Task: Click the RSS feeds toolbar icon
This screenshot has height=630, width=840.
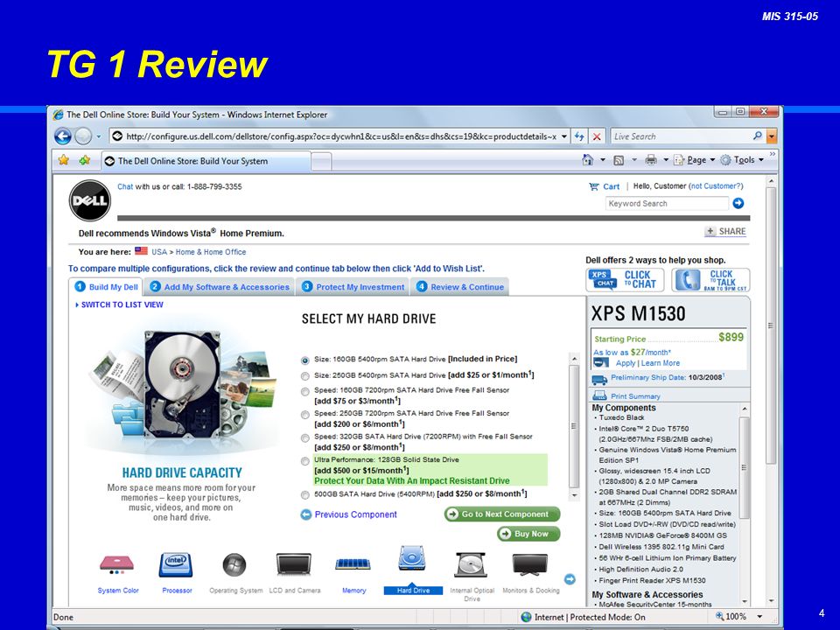Action: (619, 160)
